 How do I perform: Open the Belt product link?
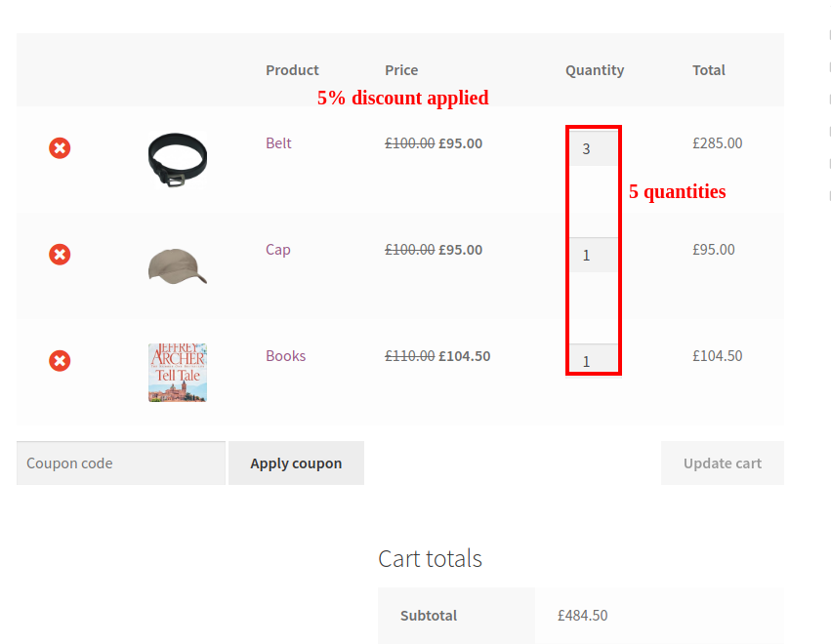[278, 143]
